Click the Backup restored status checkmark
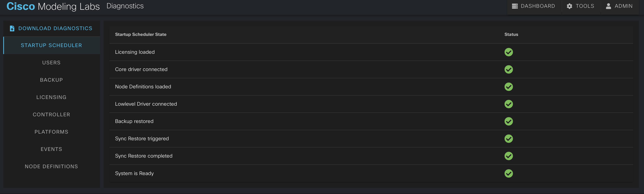Image resolution: width=644 pixels, height=194 pixels. (509, 121)
